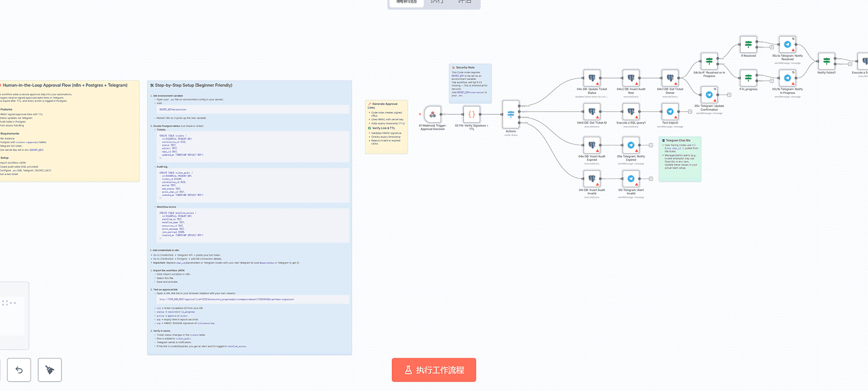868x391 pixels.
Task: Click the plus connector after Text (reject)
Action: (x=690, y=112)
